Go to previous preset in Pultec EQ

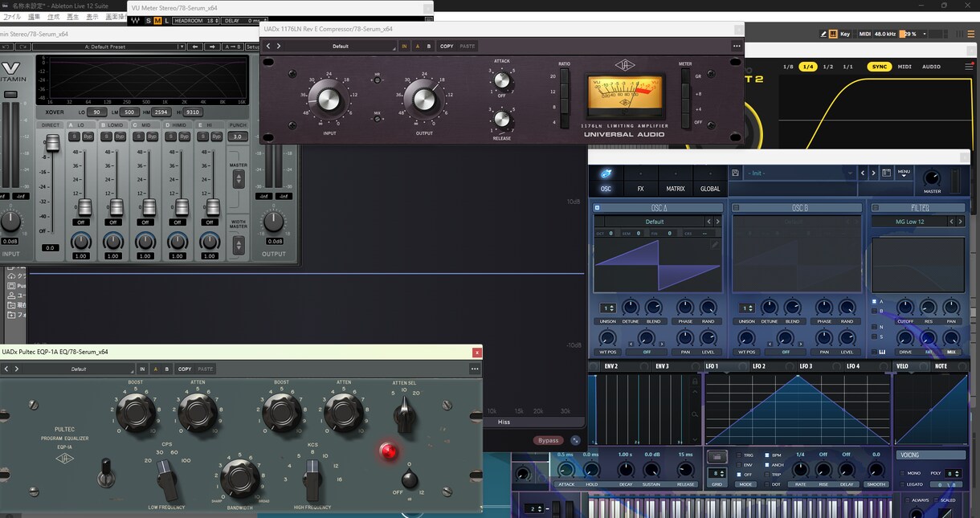(x=6, y=369)
